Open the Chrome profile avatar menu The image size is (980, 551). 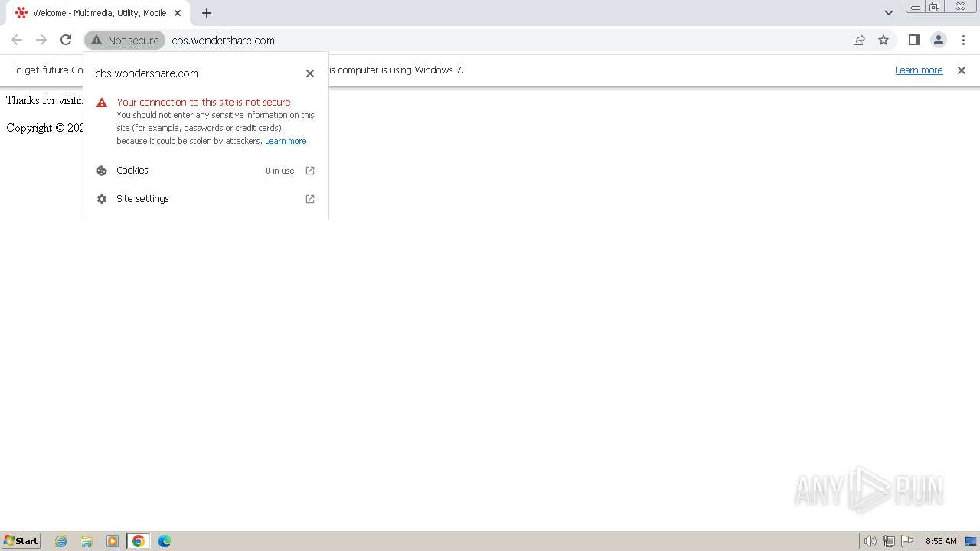tap(938, 40)
